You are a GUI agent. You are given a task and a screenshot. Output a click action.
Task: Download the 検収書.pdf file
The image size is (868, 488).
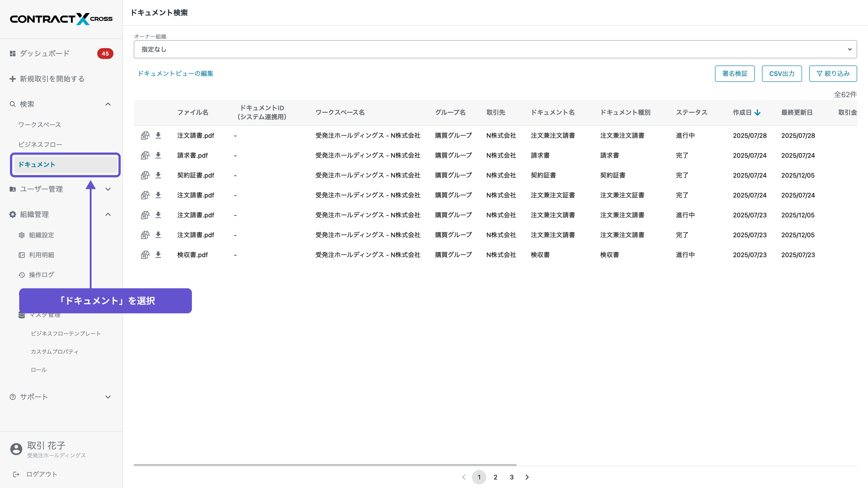(158, 255)
